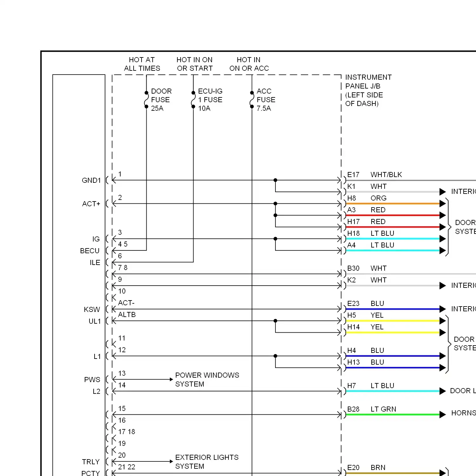Click the H18 connector pin label

pos(354,233)
